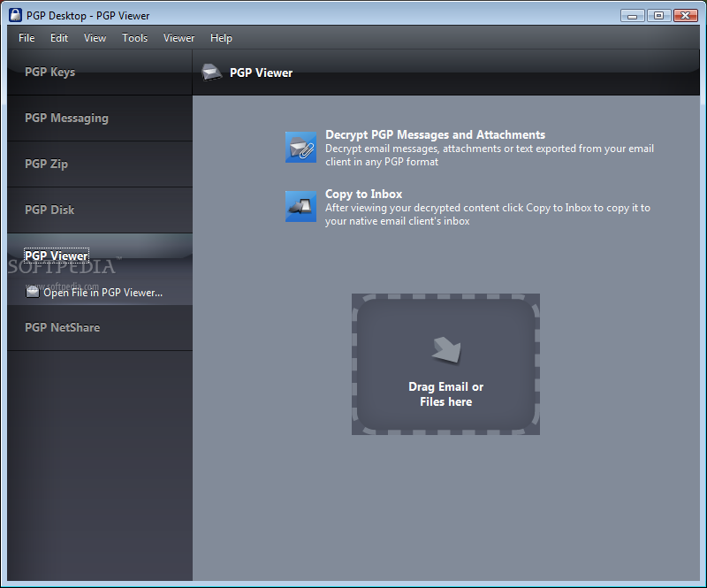Select the PGP Disk sidebar section

[x=100, y=210]
